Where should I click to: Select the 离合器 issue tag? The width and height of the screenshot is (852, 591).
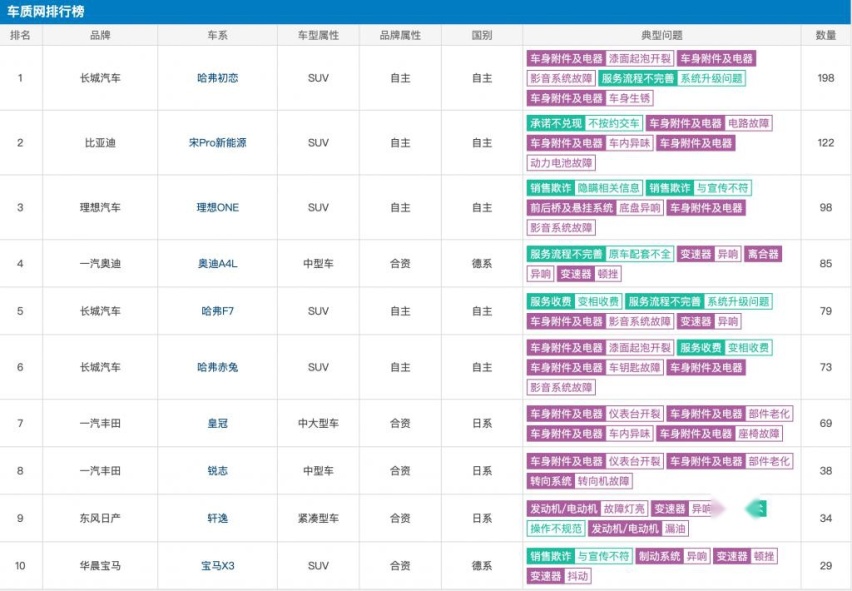(763, 254)
